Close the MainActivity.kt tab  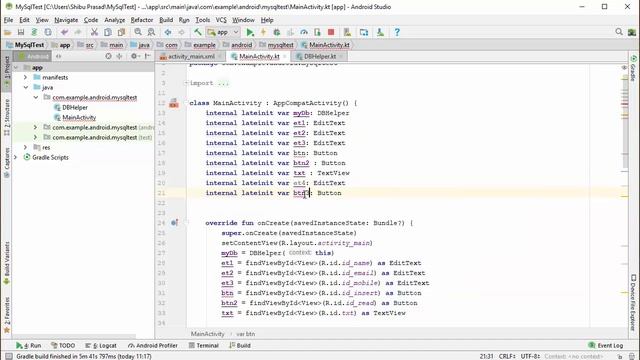tap(284, 56)
